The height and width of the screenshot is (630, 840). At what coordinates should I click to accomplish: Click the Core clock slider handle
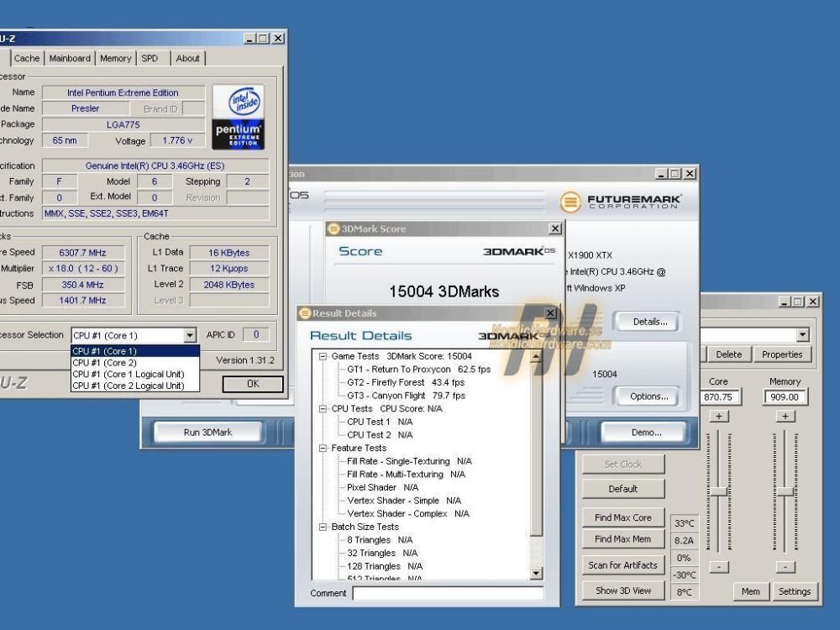pos(719,491)
